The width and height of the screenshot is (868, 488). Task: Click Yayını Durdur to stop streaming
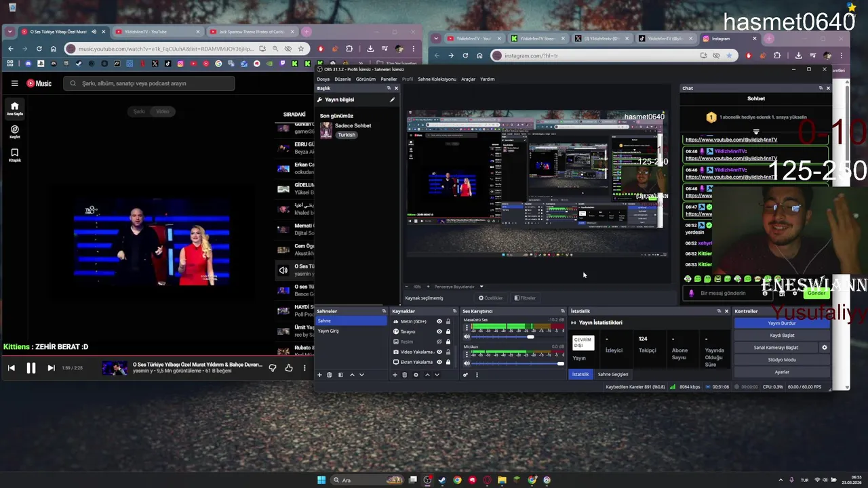[782, 323]
